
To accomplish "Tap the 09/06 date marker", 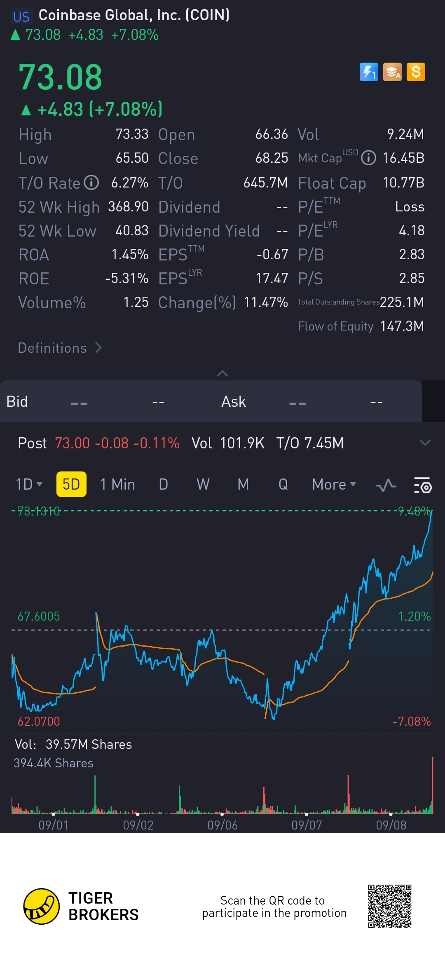I will (222, 825).
